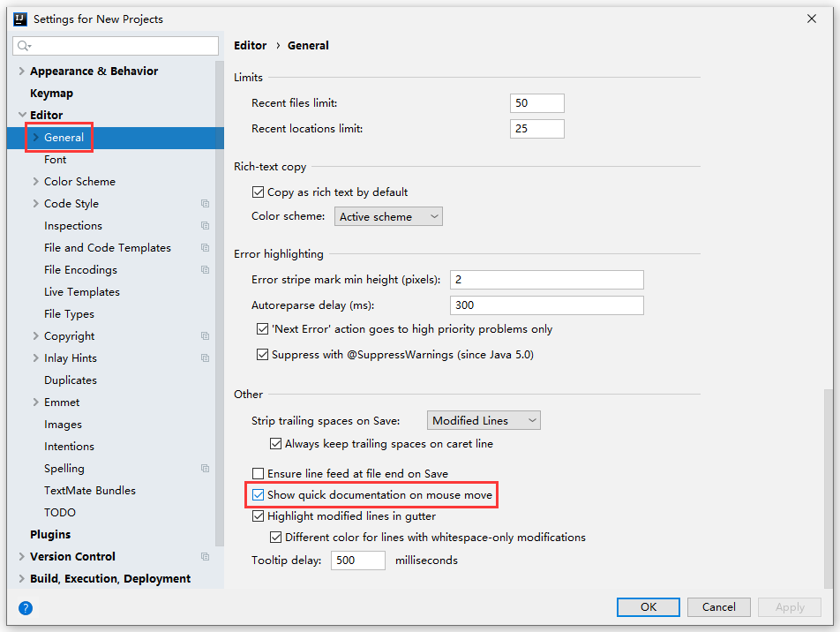Click the copy icon beside File Encodings
The width and height of the screenshot is (840, 632).
[205, 270]
